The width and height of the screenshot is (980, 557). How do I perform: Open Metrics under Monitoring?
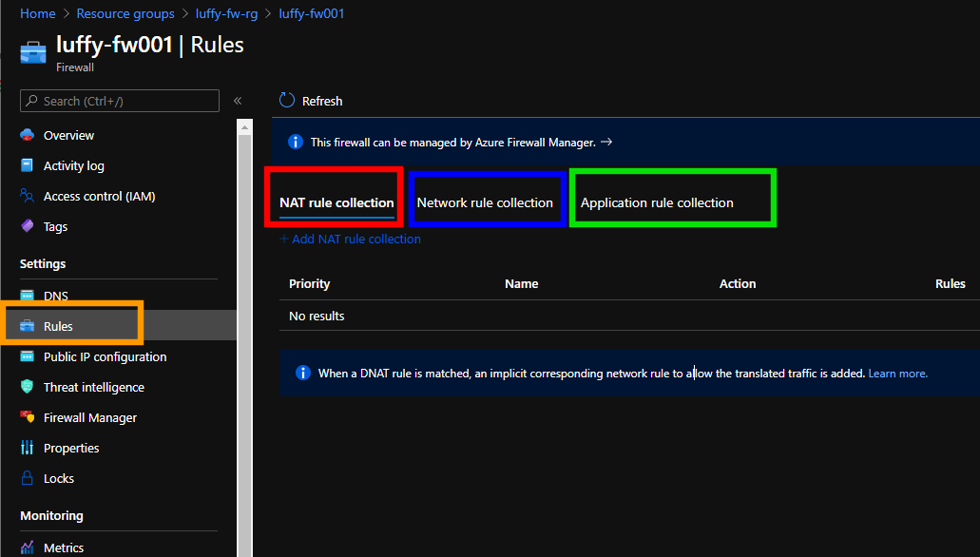[x=64, y=548]
